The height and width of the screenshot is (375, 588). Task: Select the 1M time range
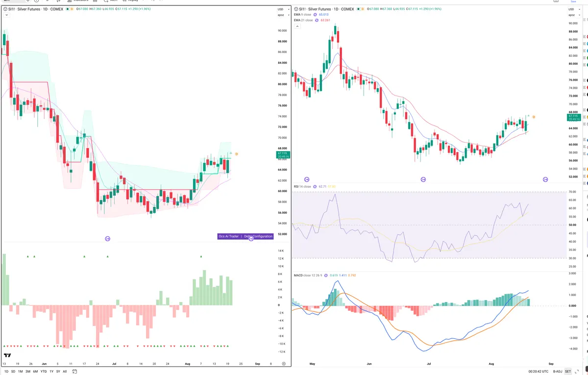click(x=21, y=371)
